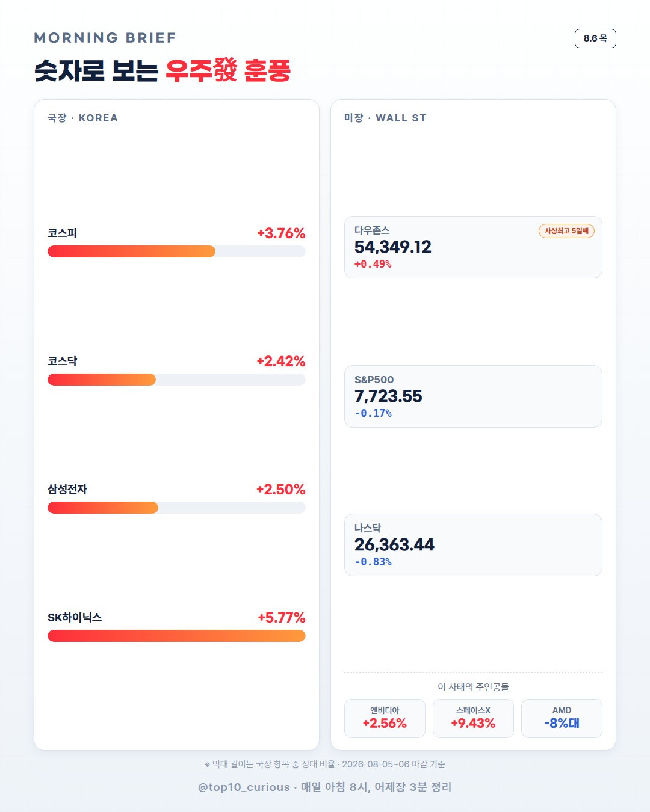Click the 이 사태의 주인공들 label
This screenshot has height=812, width=650.
click(473, 687)
